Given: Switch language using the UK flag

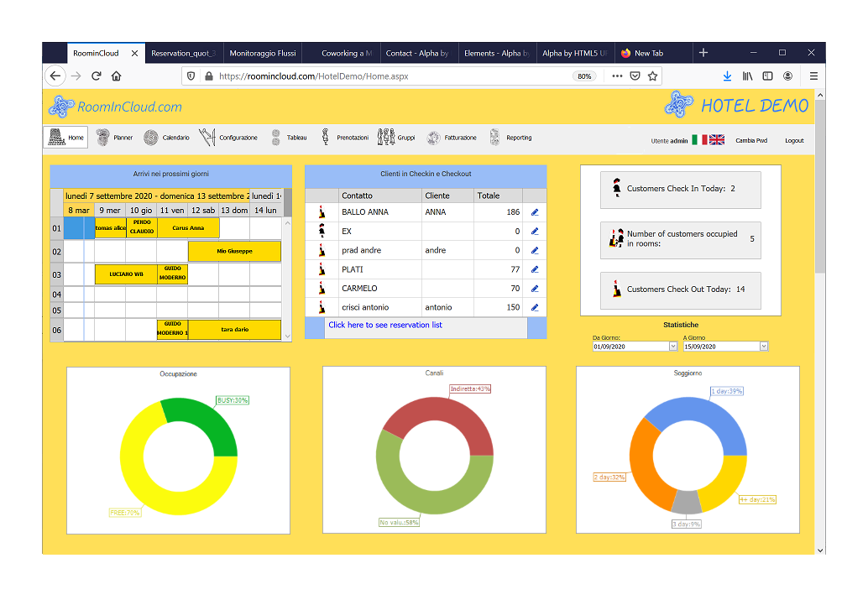Looking at the screenshot, I should tap(717, 140).
